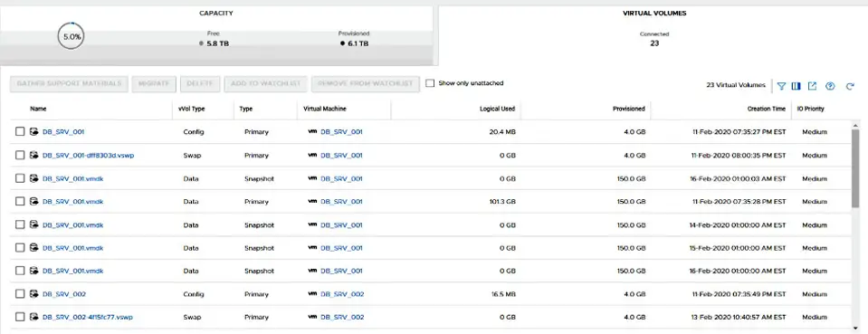Select checkbox for DB_SRV_001-dff8303d.vswp

pyautogui.click(x=20, y=155)
